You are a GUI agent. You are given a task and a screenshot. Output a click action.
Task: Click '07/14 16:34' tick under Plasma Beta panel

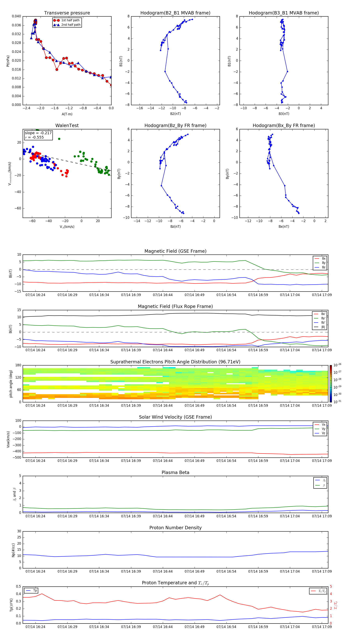pos(99,516)
